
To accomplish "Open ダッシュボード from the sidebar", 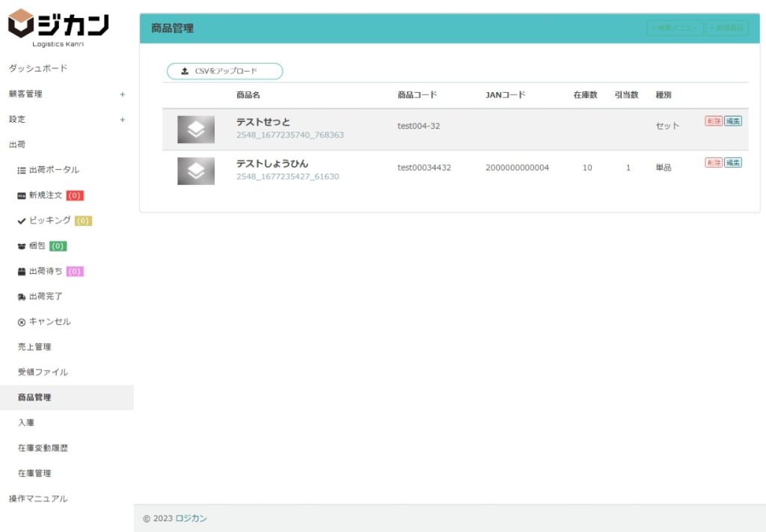I will click(38, 69).
